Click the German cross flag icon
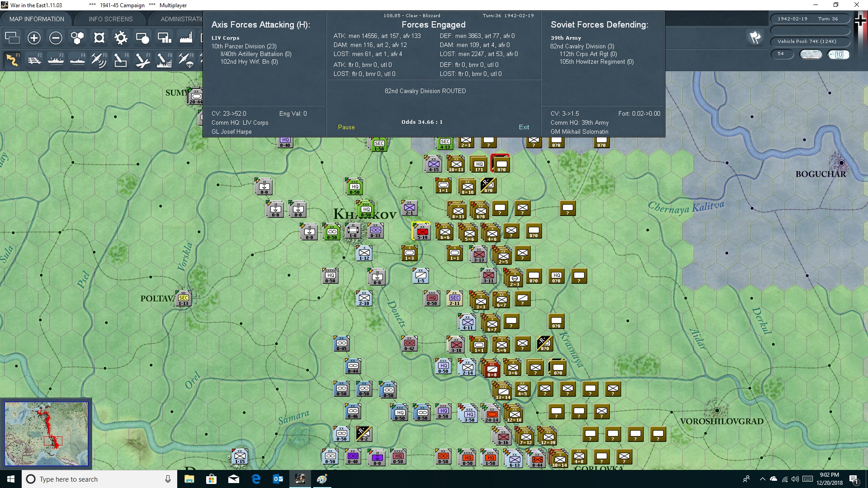Image resolution: width=868 pixels, height=488 pixels. [860, 21]
